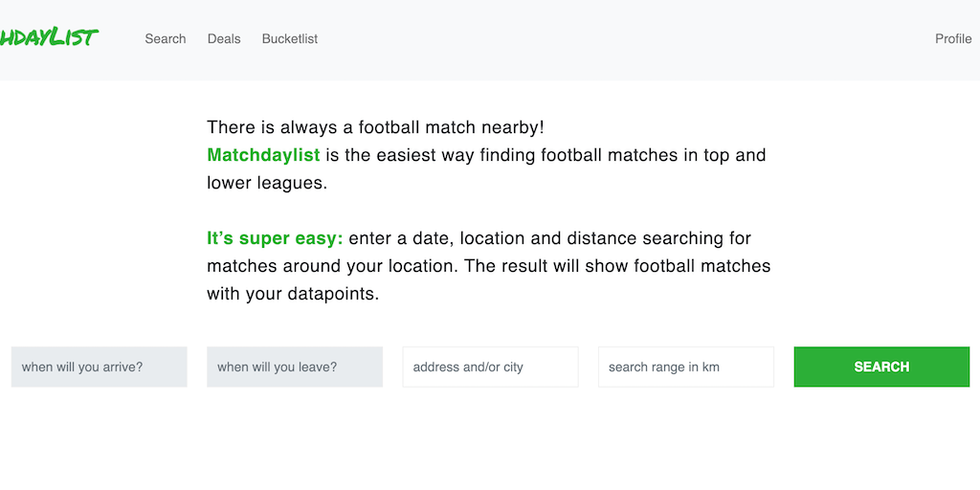Focus the "when will you arrive?" date field
The image size is (980, 490).
pyautogui.click(x=100, y=367)
